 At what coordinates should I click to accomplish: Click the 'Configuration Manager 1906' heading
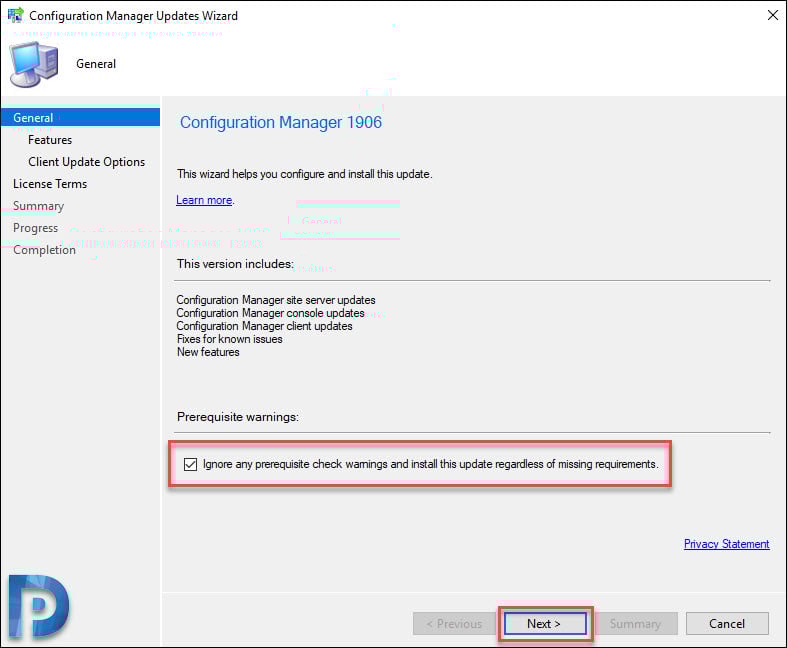coord(281,122)
